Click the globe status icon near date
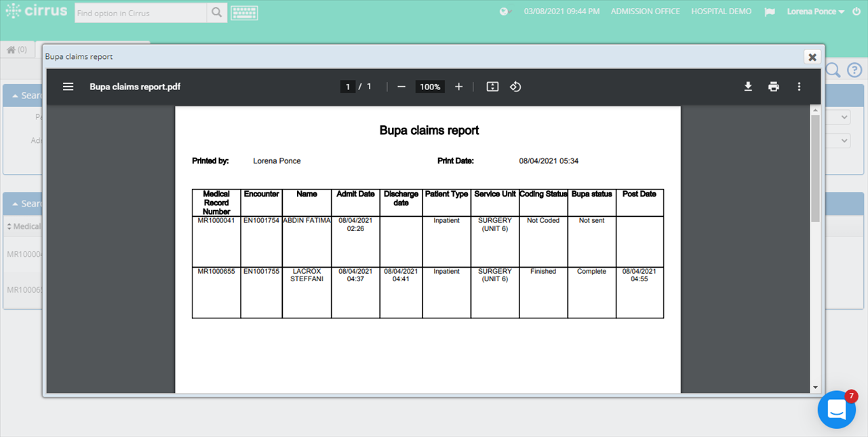The image size is (868, 437). tap(505, 12)
